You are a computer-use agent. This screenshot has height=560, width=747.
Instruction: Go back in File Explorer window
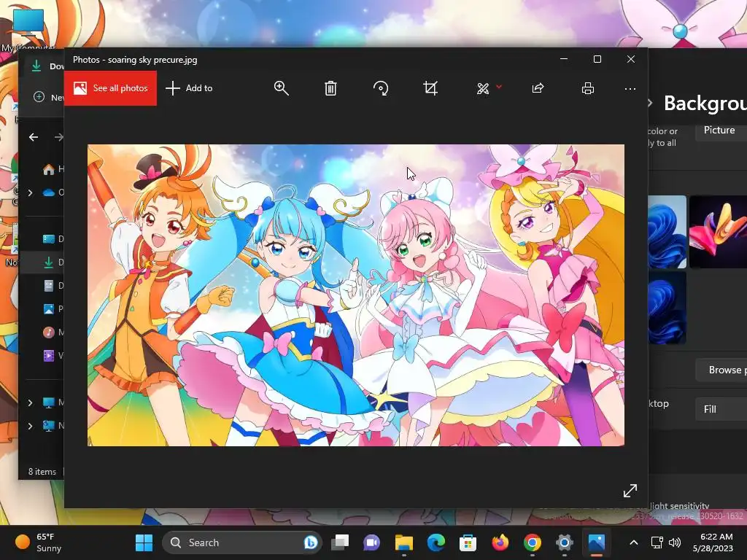click(34, 137)
